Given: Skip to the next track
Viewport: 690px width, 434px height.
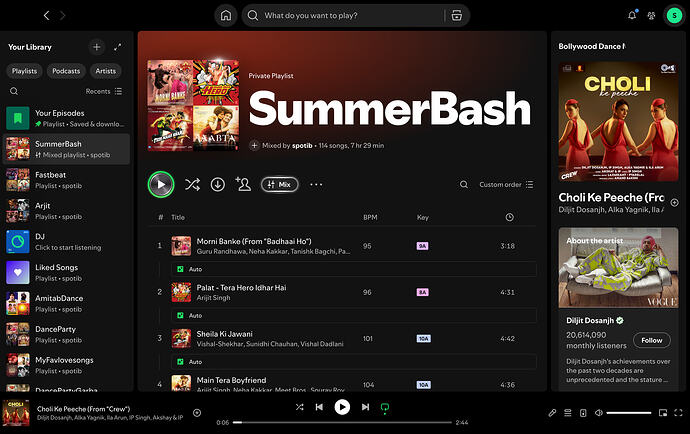Looking at the screenshot, I should tap(365, 407).
